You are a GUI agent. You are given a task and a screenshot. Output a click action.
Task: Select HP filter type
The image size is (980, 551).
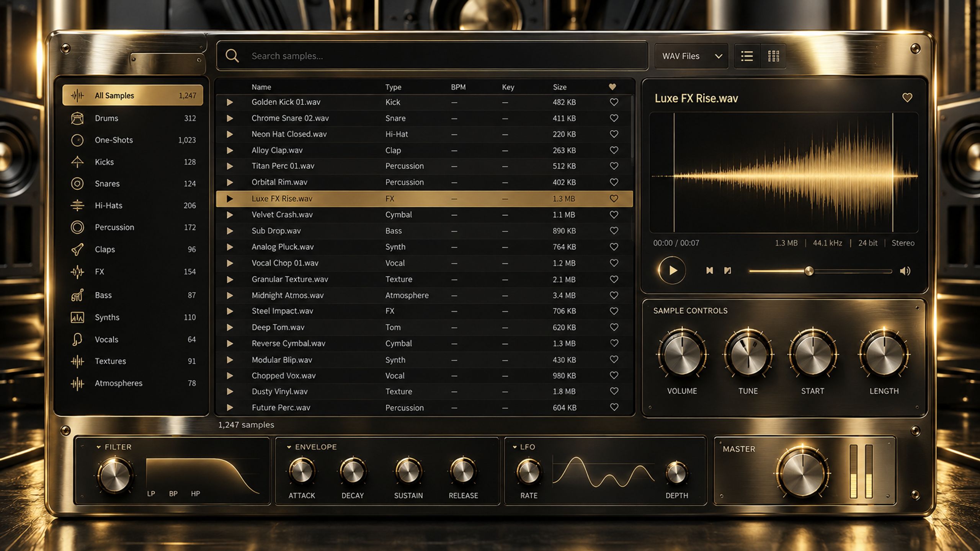[x=195, y=494]
